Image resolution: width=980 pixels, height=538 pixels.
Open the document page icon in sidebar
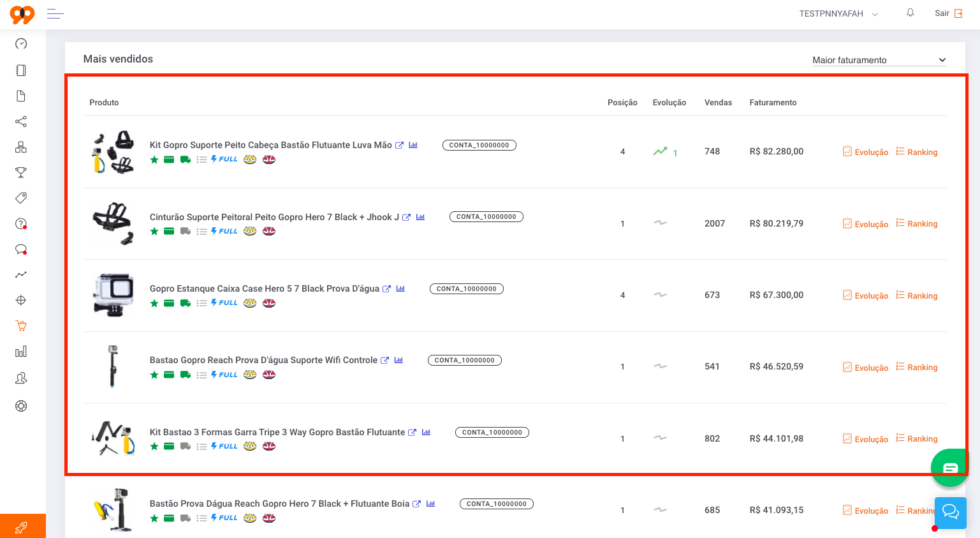21,96
